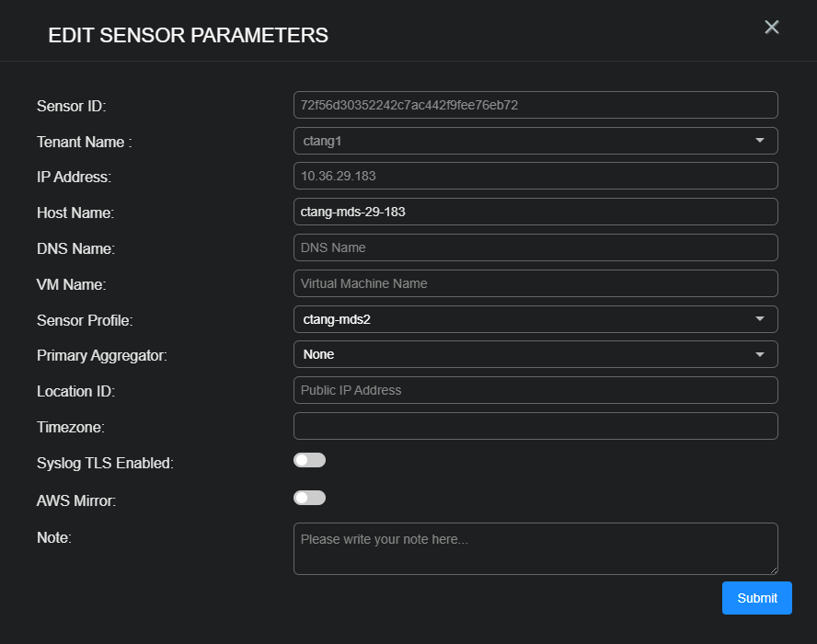Viewport: 817px width, 644px height.
Task: Edit the Host Name value ctang-mds-29-183
Action: [535, 212]
